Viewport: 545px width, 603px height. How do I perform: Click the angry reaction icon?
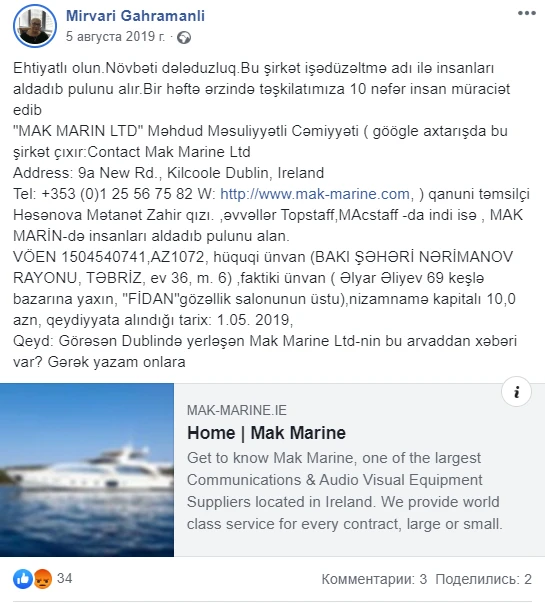click(x=43, y=578)
